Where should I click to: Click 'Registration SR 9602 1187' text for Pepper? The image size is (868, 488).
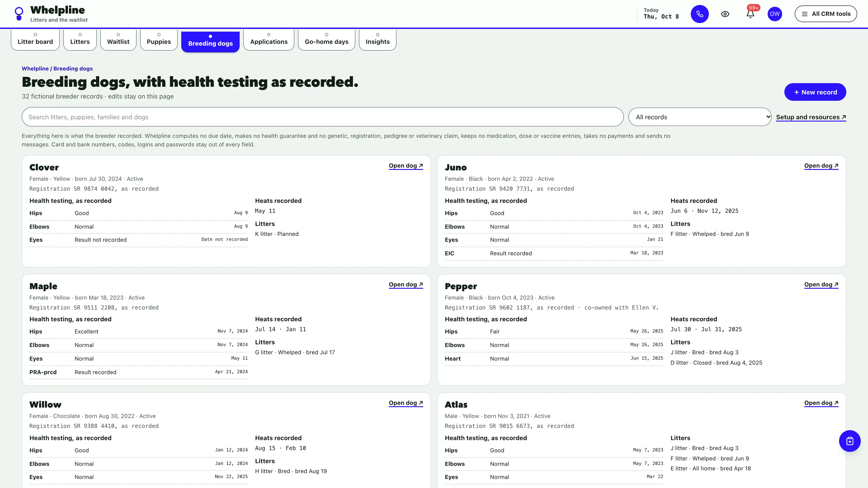click(x=487, y=307)
